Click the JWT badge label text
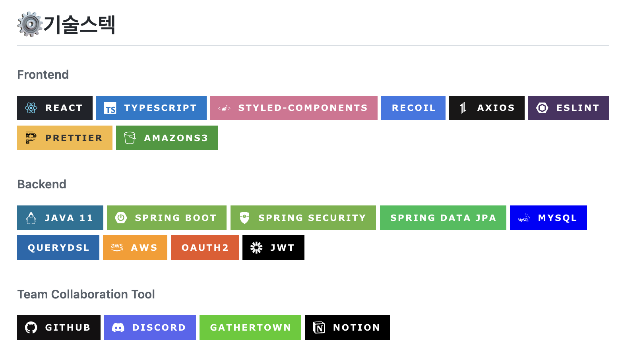The image size is (624, 364). (282, 248)
